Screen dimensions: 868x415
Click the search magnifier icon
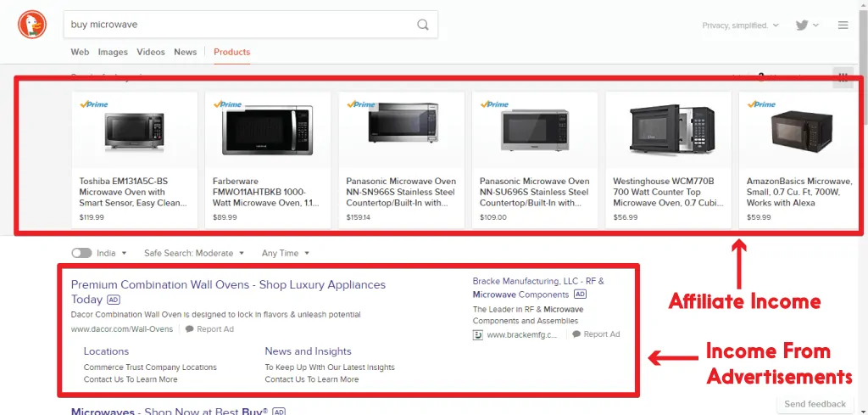[x=422, y=25]
